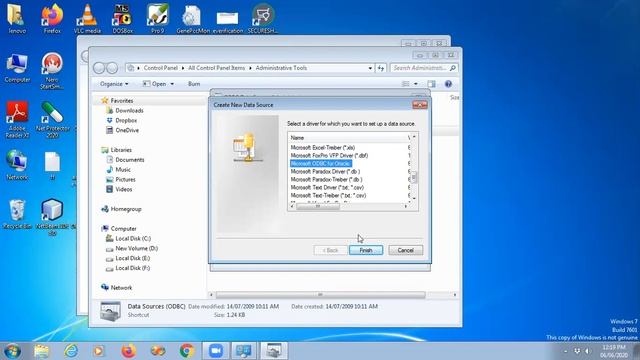Select Microsoft Excel-Treiber (*.xls) driver
Viewport: 640px width, 360px height.
[x=322, y=147]
